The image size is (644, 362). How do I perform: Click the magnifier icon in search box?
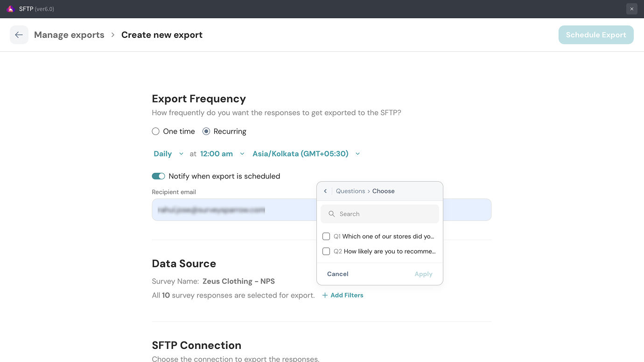click(x=332, y=214)
